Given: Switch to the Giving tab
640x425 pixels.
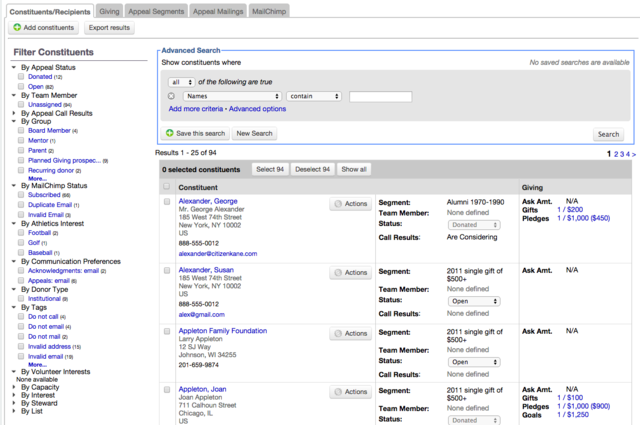Looking at the screenshot, I should [x=109, y=11].
